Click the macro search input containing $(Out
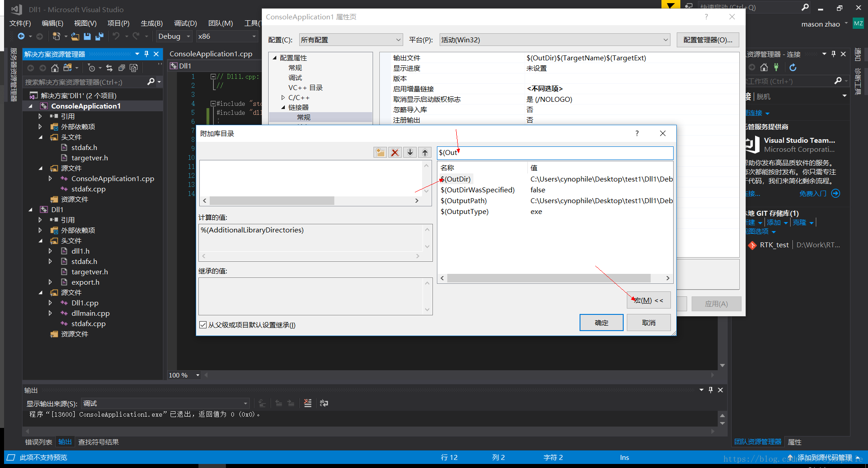868x468 pixels. (555, 153)
